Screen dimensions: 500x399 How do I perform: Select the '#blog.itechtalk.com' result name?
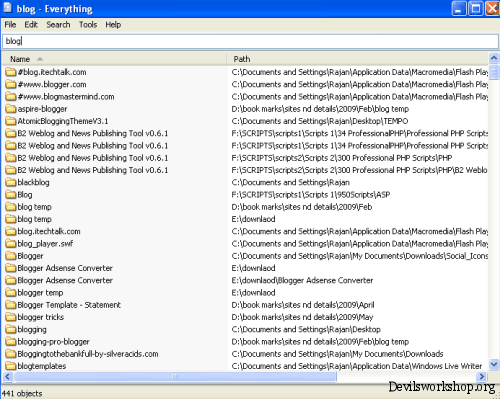coord(52,72)
